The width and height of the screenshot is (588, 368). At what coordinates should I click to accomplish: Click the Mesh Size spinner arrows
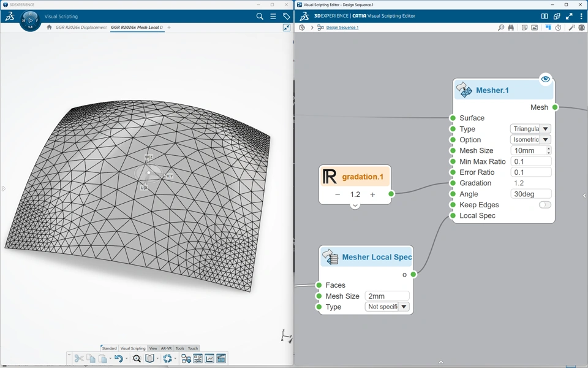[x=549, y=150]
